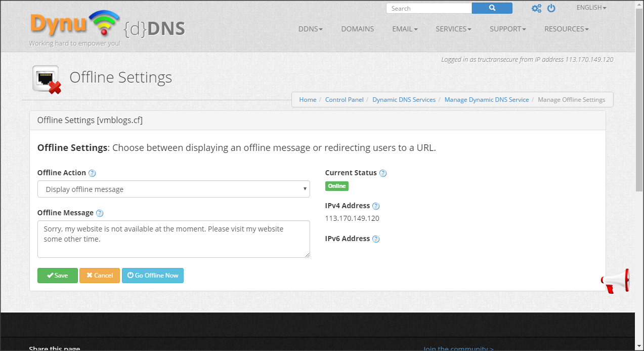Click the IPv6 Address help icon
This screenshot has height=351, width=644.
pyautogui.click(x=376, y=239)
